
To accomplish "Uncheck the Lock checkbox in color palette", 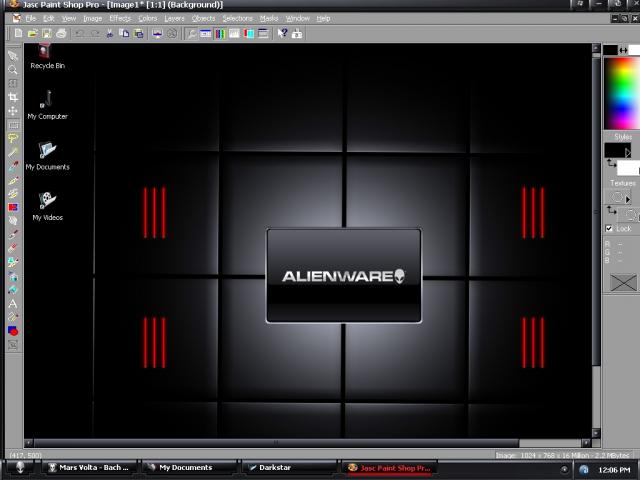I will [609, 229].
